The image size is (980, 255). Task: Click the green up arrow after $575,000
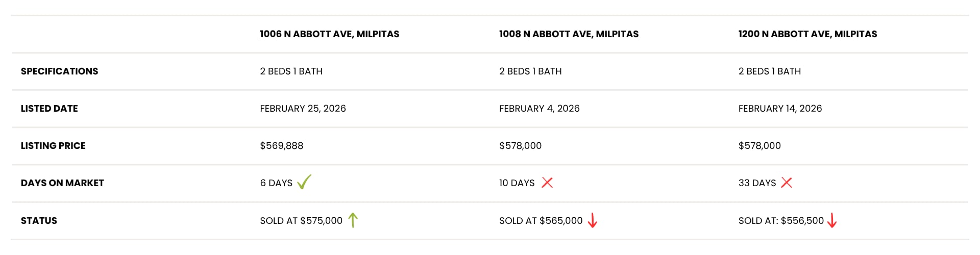coord(353,220)
